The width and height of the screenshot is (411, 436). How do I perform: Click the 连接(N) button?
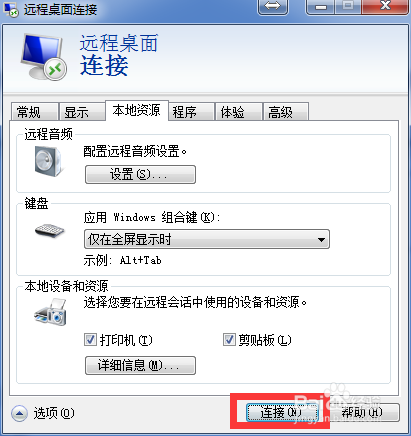(282, 413)
